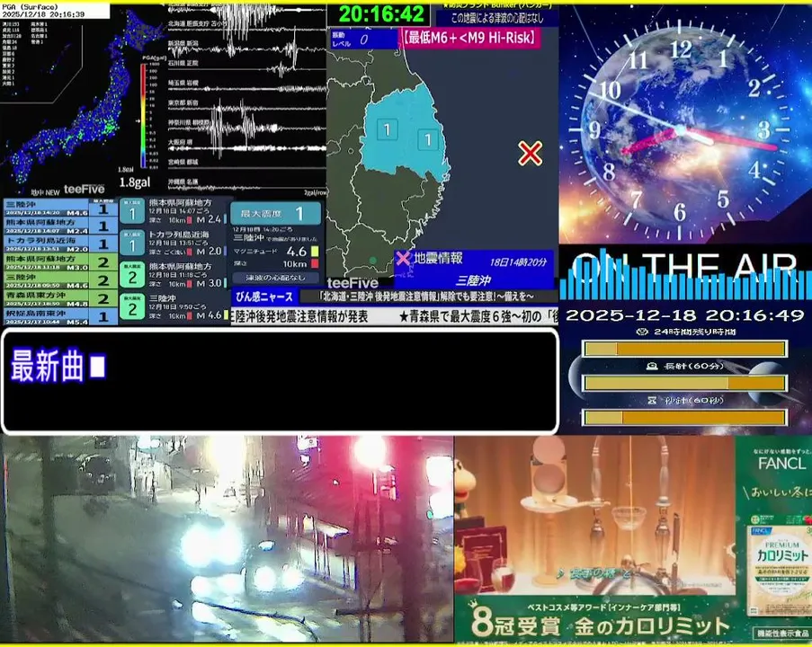The width and height of the screenshot is (812, 647).
Task: Select row 熊本県阿蘇地方 2025/12/18 14:07 M2.4
Action: [60, 226]
